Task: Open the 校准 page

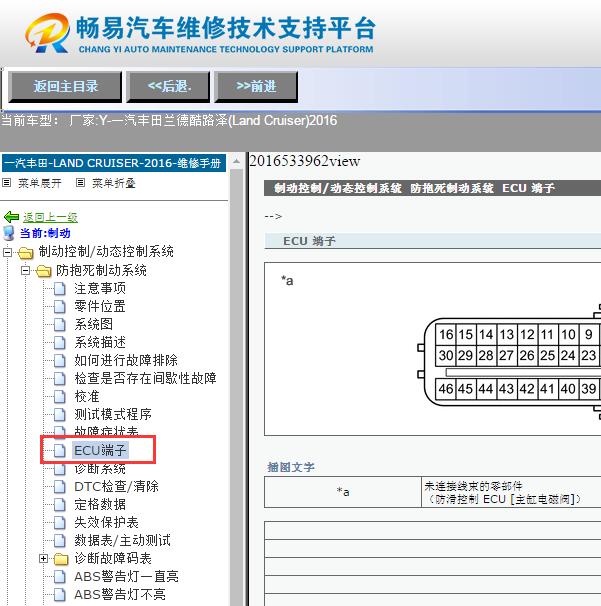Action: coord(87,397)
